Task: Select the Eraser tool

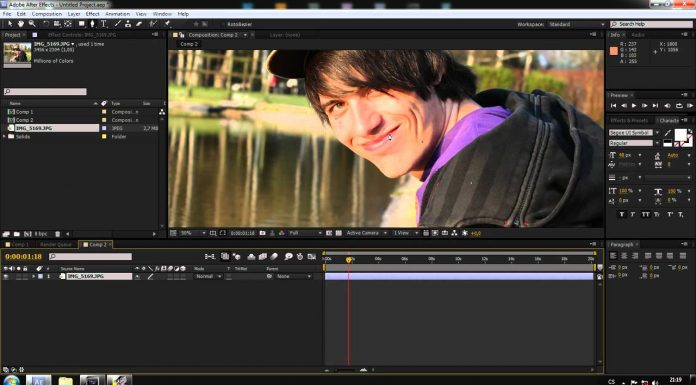Action: [138, 24]
